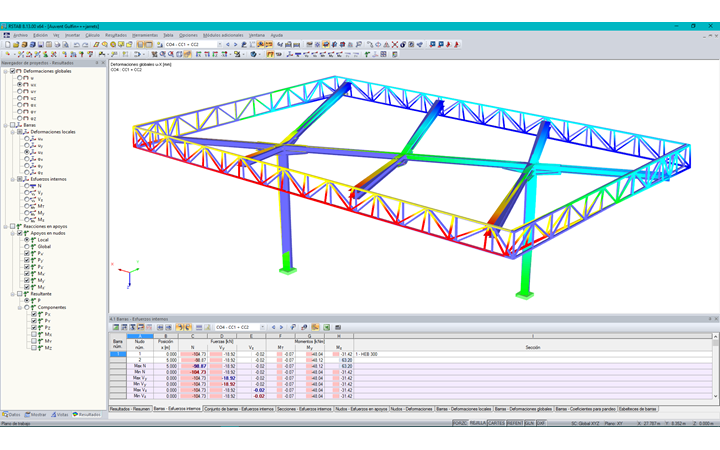Click the New file icon in toolbar

(x=8, y=45)
